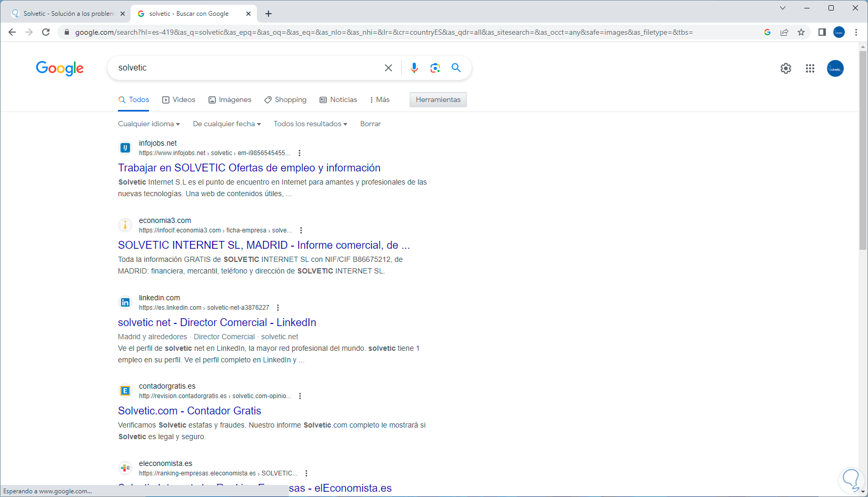Screen dimensions: 868x497
Task: Bookmark this page with the star icon
Action: (801, 32)
